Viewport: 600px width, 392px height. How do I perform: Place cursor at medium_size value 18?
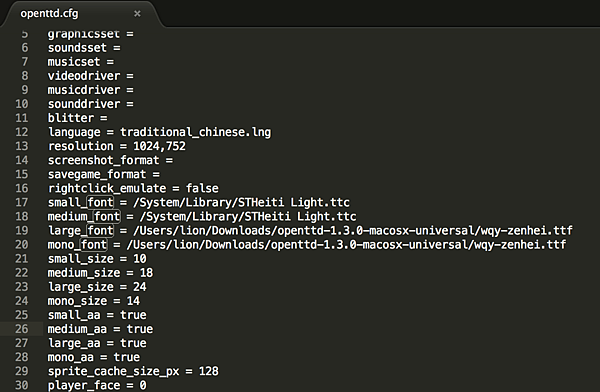pos(146,273)
